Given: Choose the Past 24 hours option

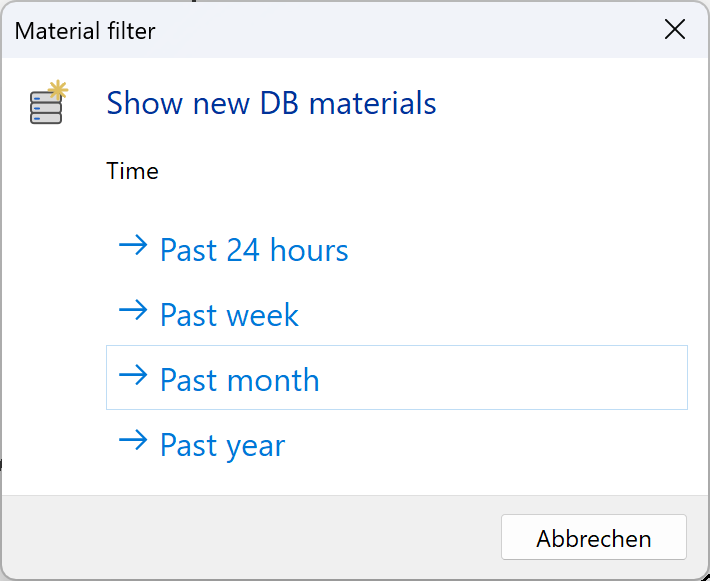Looking at the screenshot, I should pyautogui.click(x=397, y=249).
